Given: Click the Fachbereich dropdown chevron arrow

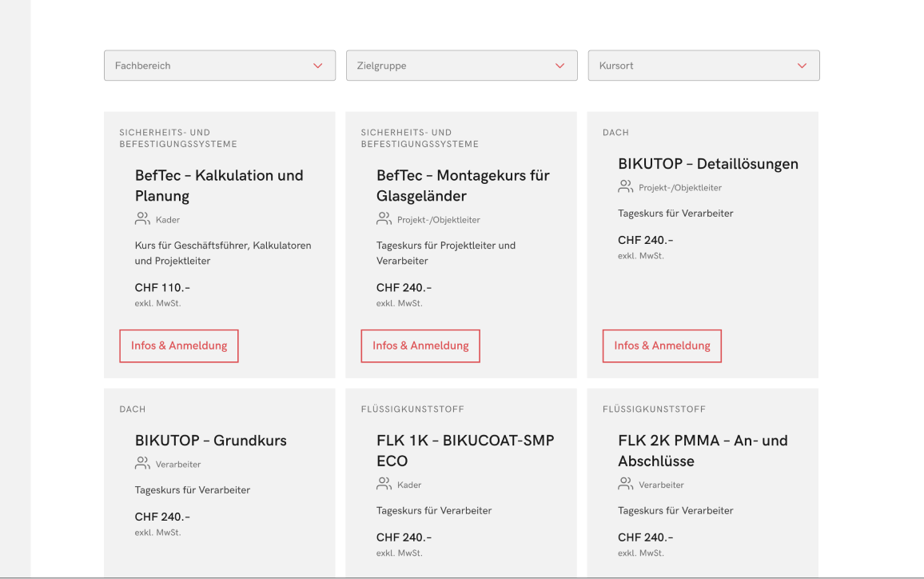Looking at the screenshot, I should coord(318,66).
